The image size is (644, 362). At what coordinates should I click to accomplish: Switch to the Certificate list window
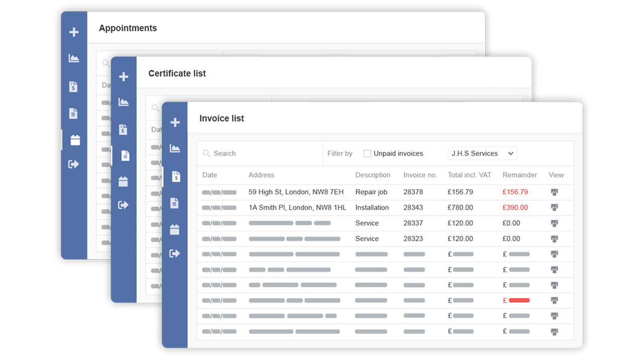point(177,73)
